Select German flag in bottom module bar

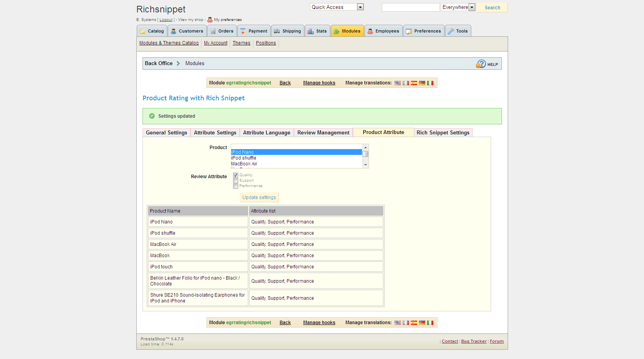tap(422, 323)
